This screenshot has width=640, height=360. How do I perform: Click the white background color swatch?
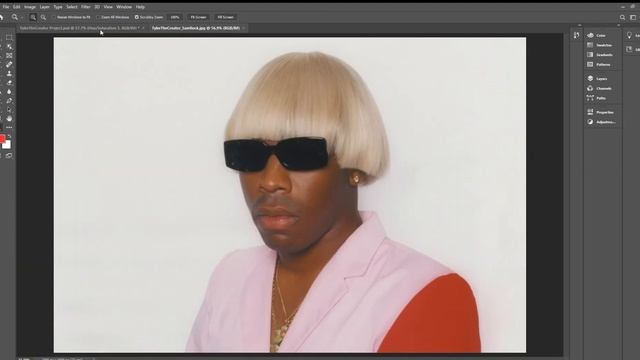pos(7,145)
